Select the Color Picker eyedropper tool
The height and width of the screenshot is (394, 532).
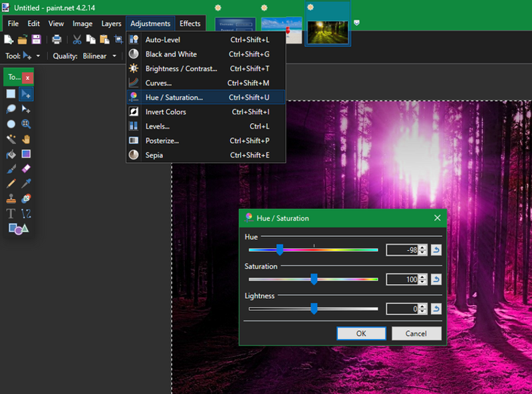[x=26, y=184]
